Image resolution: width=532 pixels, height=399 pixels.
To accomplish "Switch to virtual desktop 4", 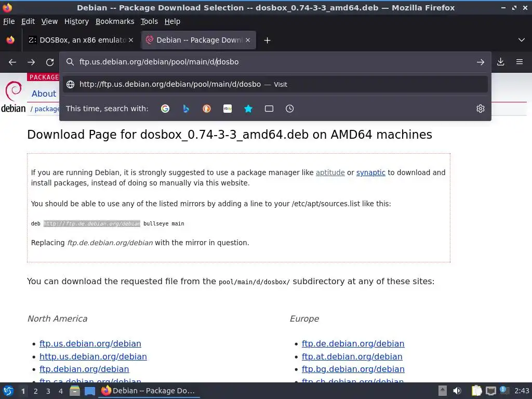I will 61,391.
